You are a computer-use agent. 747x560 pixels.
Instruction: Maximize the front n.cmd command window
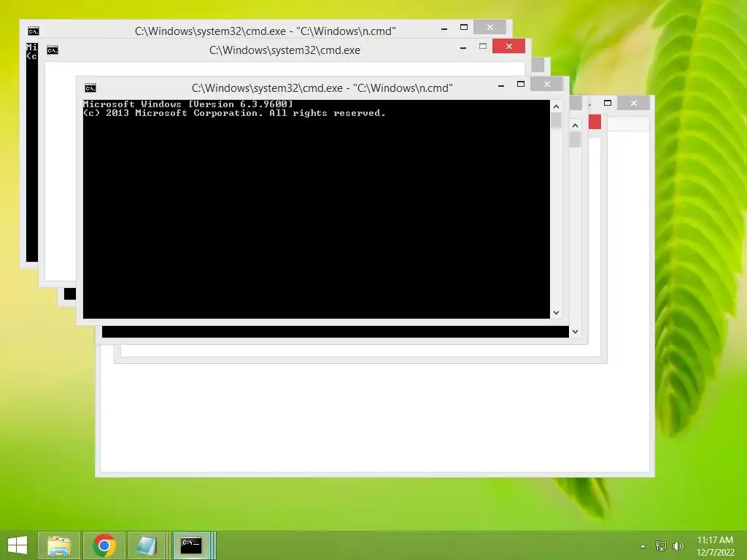point(521,85)
